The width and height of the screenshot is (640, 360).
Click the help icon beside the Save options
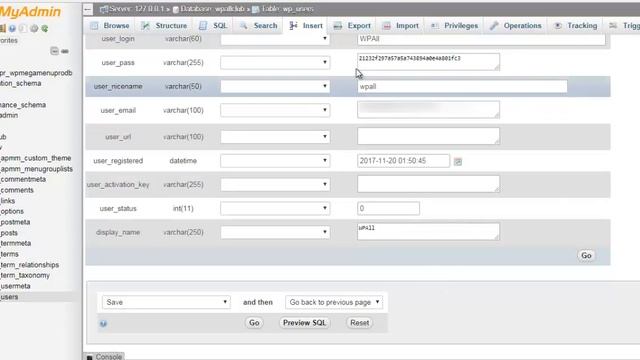[x=103, y=324]
